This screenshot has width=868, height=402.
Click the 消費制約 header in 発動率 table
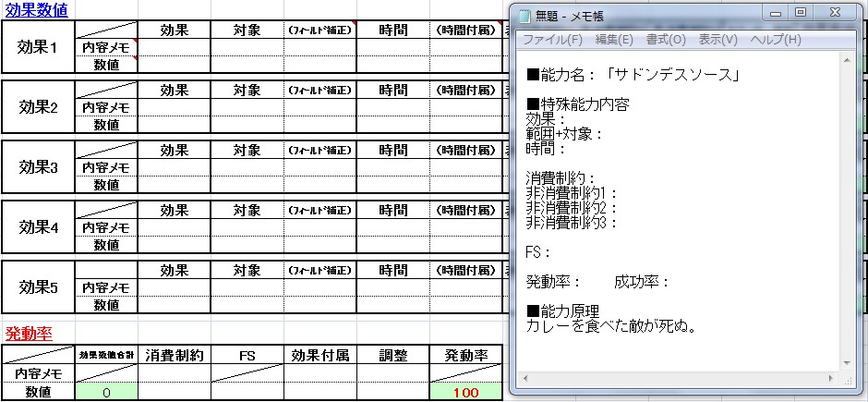pos(175,356)
